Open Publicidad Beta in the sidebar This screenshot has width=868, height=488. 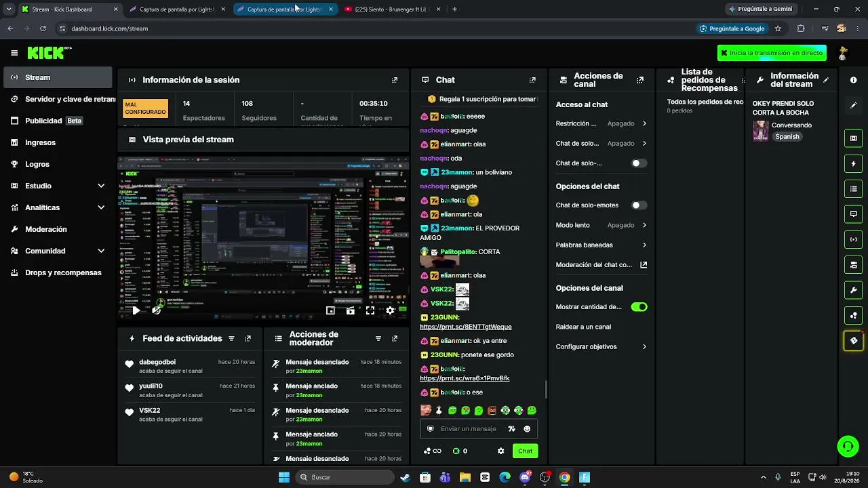(58, 121)
